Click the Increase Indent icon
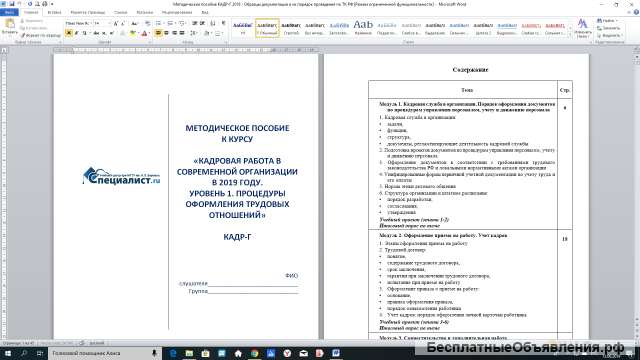The image size is (640, 360). point(202,23)
